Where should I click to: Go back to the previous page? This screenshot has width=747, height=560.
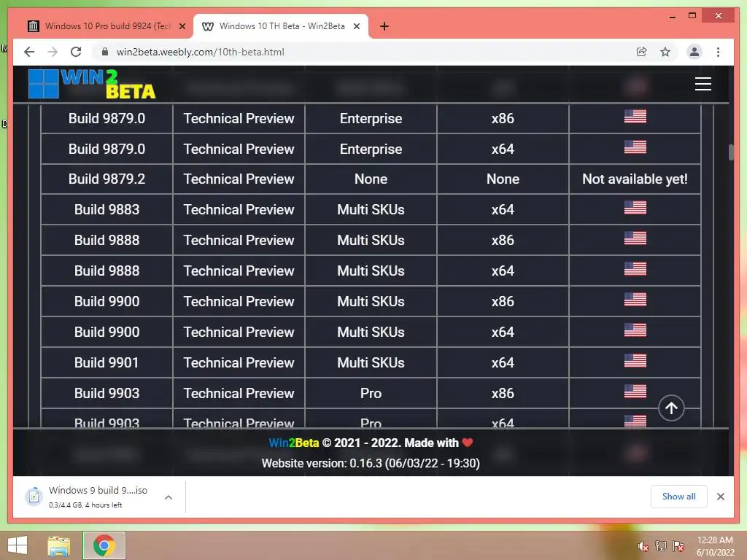29,52
